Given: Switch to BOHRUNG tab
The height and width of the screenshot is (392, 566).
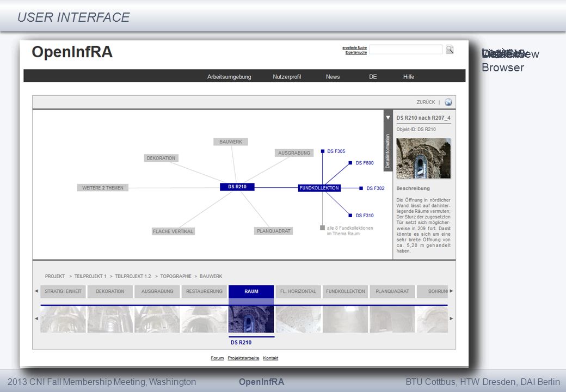Looking at the screenshot, I should (x=433, y=291).
